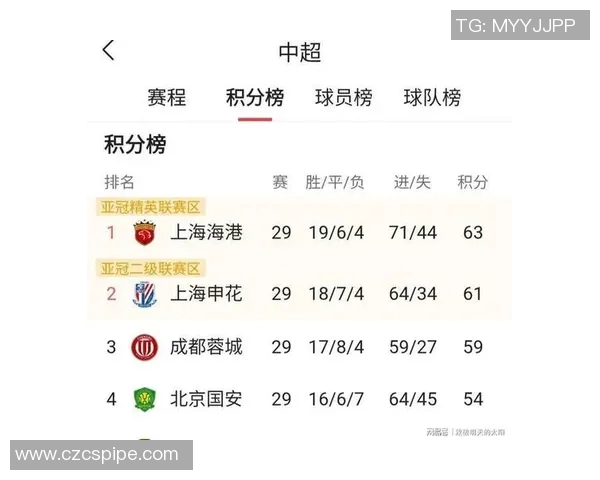
Task: Switch to the 赛程 tab
Action: point(167,98)
